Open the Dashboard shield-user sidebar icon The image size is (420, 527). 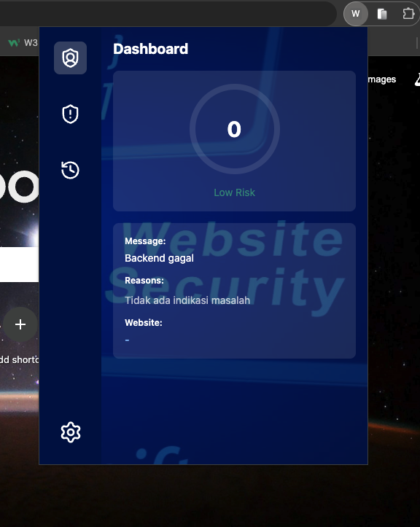click(x=70, y=58)
